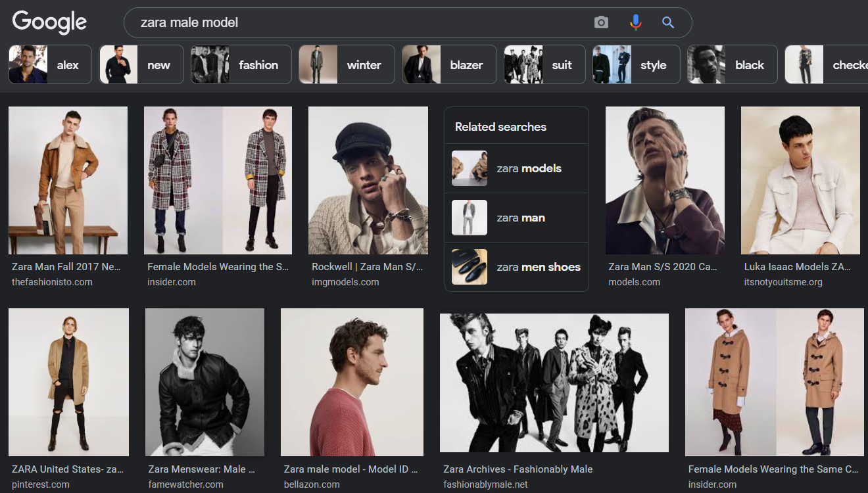The width and height of the screenshot is (868, 493).
Task: Click title 'Luka Isaac Models ZA...'
Action: [798, 267]
